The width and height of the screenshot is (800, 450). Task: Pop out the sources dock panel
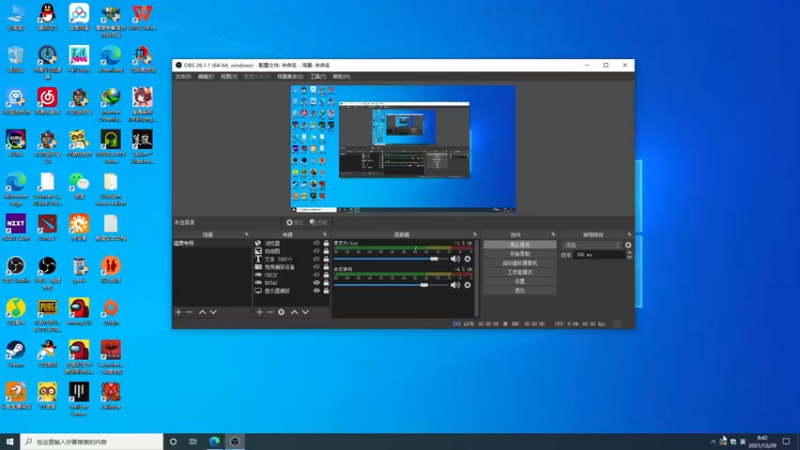(x=325, y=235)
